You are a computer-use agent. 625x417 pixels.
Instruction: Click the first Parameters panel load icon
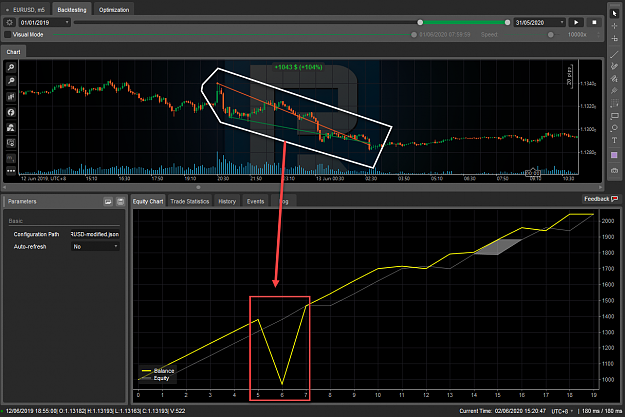pyautogui.click(x=108, y=202)
